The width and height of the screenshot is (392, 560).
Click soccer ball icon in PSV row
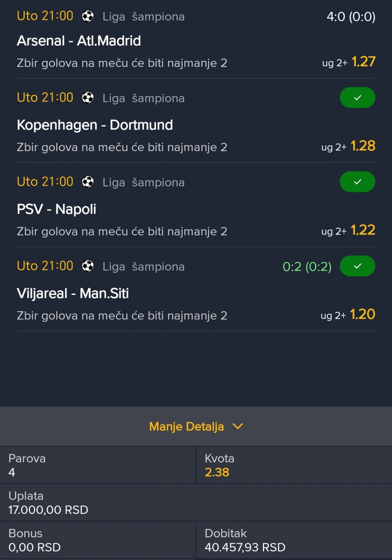(x=88, y=182)
